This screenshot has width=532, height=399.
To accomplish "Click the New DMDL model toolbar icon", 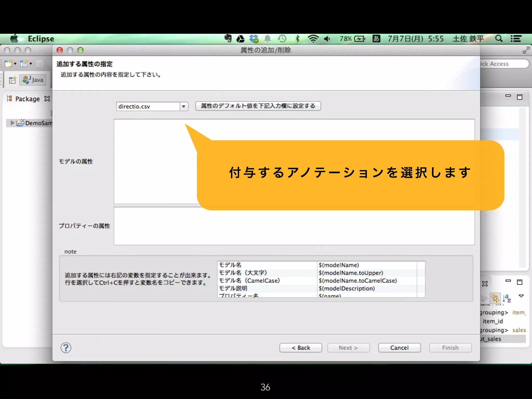I will (24, 63).
